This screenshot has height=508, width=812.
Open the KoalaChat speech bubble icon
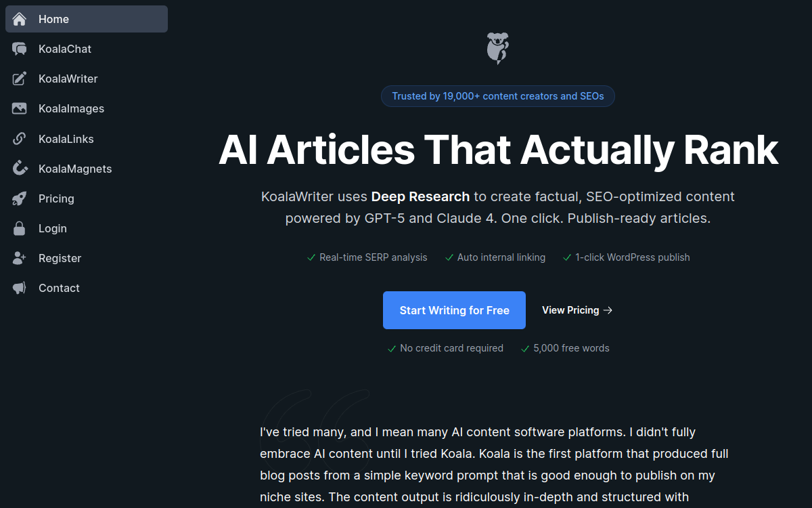[x=20, y=49]
